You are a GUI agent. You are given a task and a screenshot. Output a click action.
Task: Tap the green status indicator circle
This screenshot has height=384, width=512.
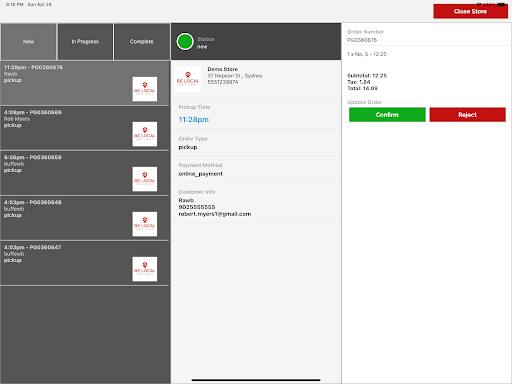point(185,42)
